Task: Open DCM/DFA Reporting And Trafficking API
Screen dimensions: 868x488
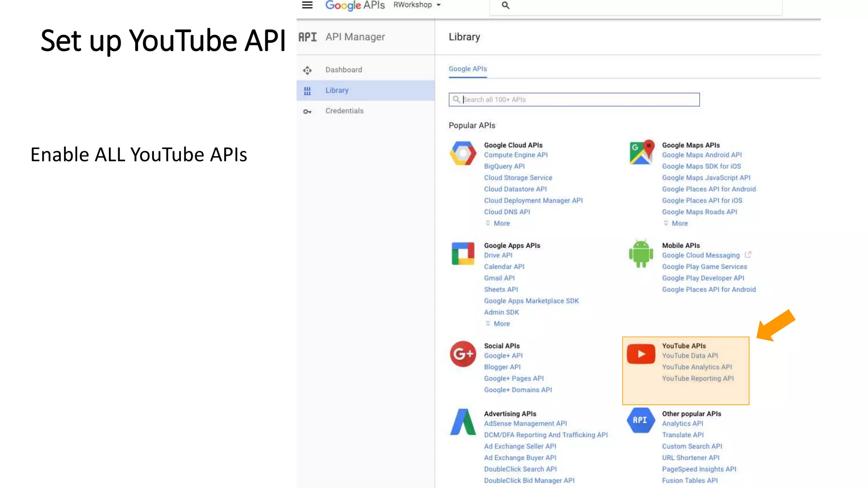Action: (x=546, y=435)
